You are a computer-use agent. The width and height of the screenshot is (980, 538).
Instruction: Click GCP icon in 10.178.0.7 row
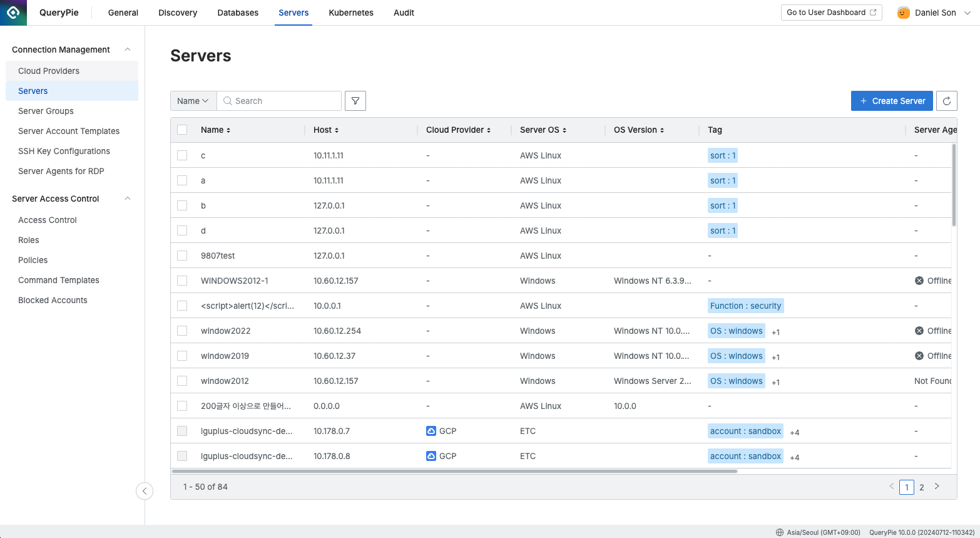(x=431, y=431)
